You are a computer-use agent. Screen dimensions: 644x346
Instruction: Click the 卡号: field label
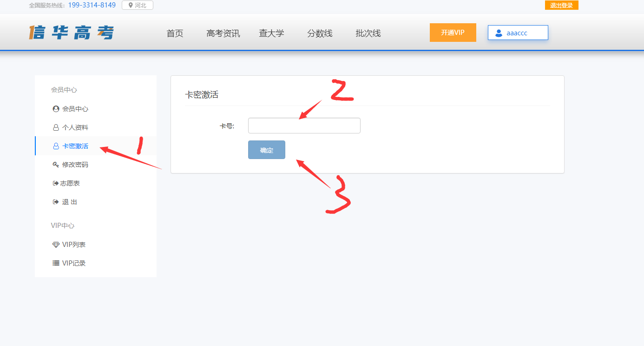(227, 126)
